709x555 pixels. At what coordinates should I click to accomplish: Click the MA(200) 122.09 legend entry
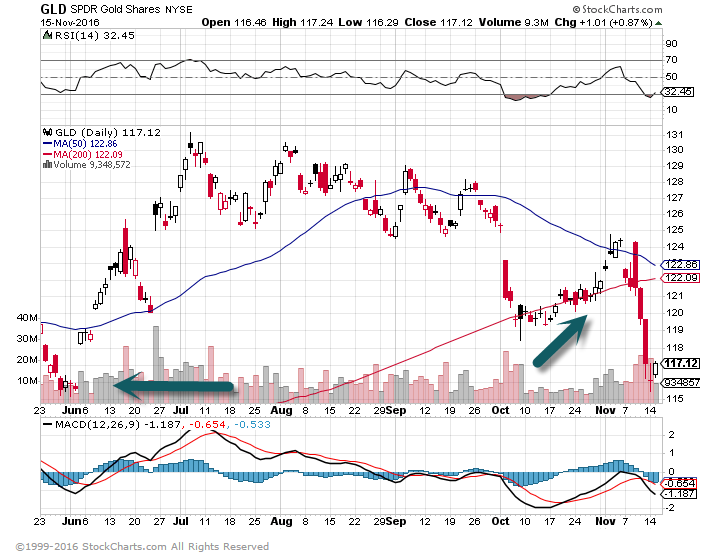click(88, 154)
